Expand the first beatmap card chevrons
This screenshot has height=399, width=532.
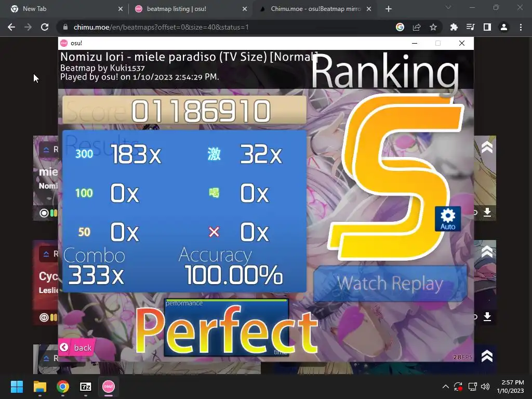coord(487,147)
